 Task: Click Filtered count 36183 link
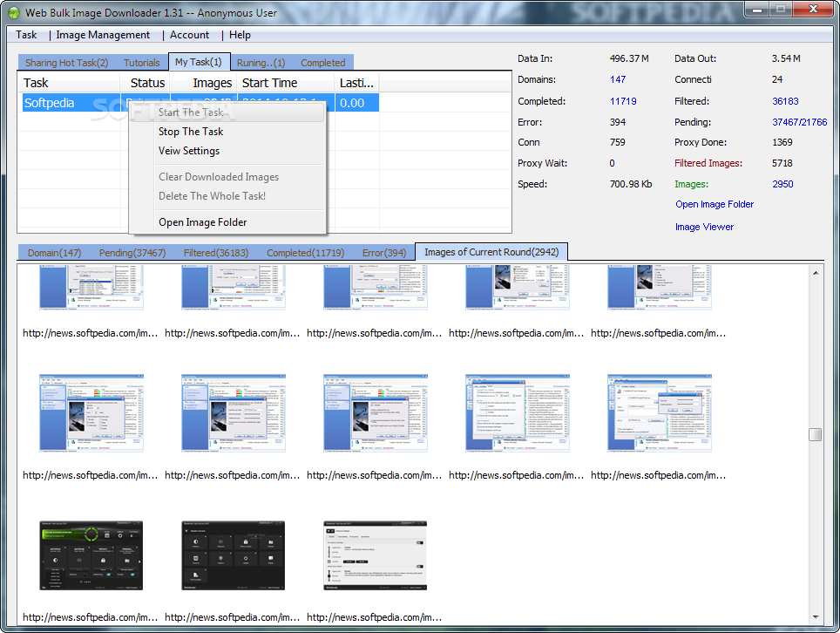coord(785,101)
